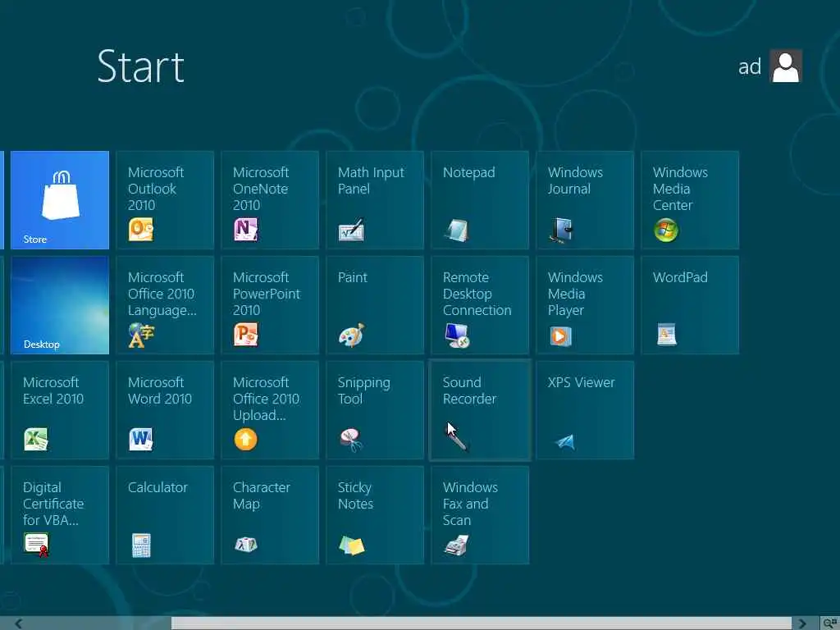Open Notepad by its notepad icon
Screen dimensions: 840x630
[x=456, y=231]
